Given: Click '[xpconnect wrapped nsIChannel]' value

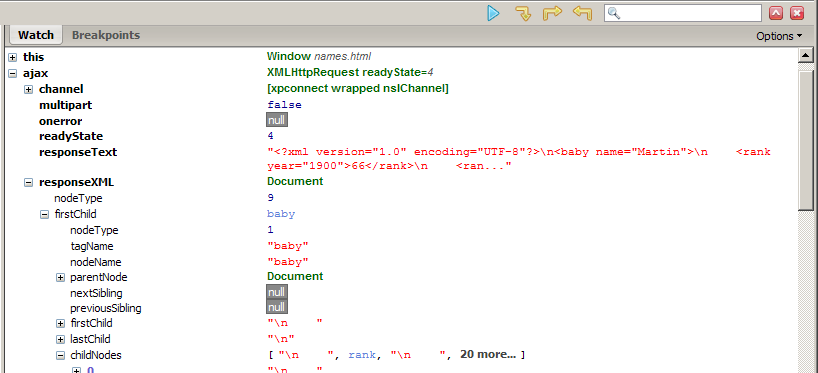Looking at the screenshot, I should point(358,89).
